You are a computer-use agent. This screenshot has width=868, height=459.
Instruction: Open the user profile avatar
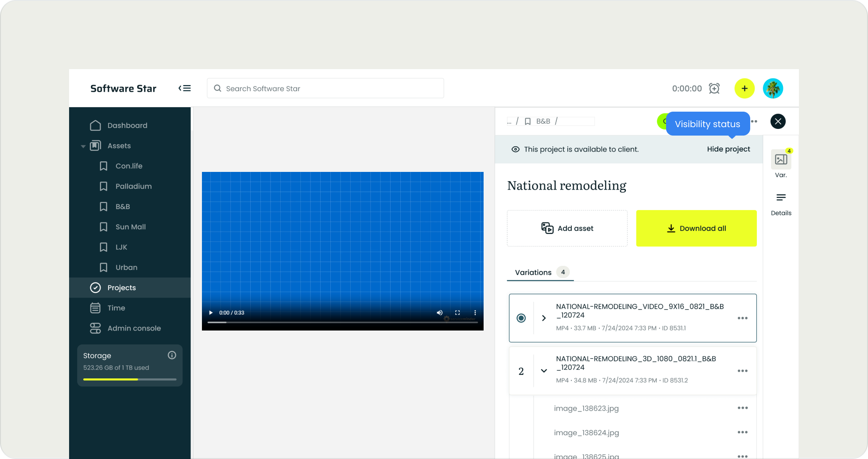773,88
